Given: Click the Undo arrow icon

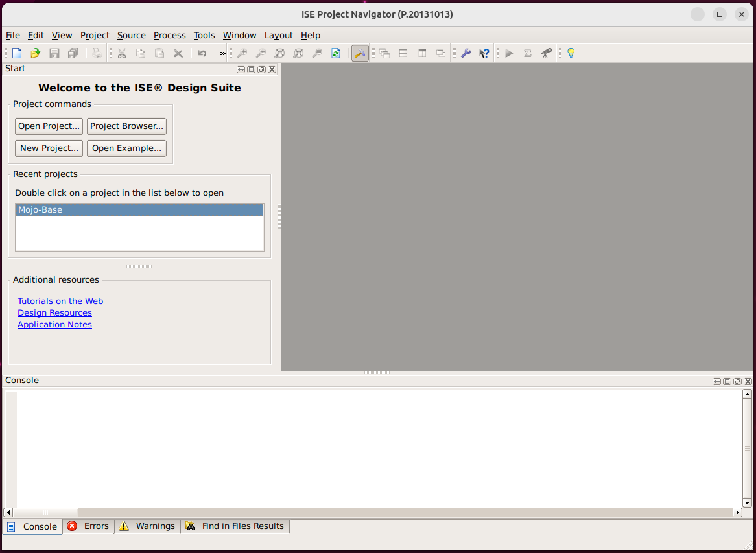Looking at the screenshot, I should (202, 53).
